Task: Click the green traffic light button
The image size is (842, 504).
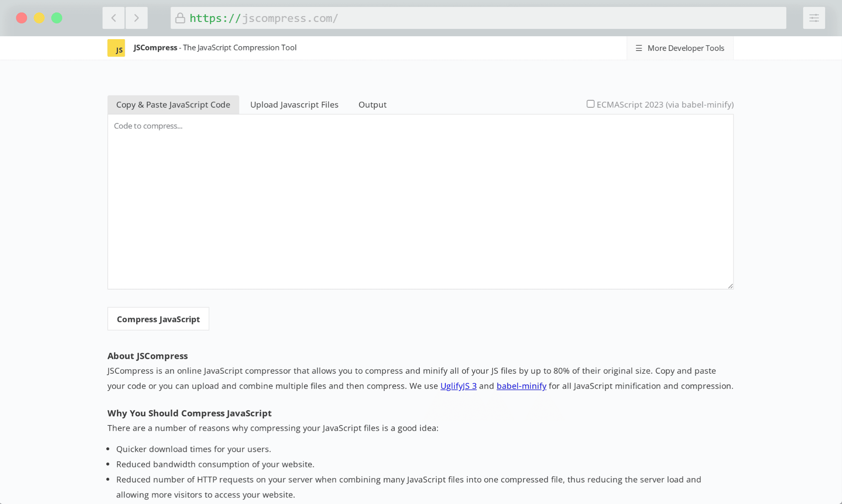Action: [x=57, y=18]
